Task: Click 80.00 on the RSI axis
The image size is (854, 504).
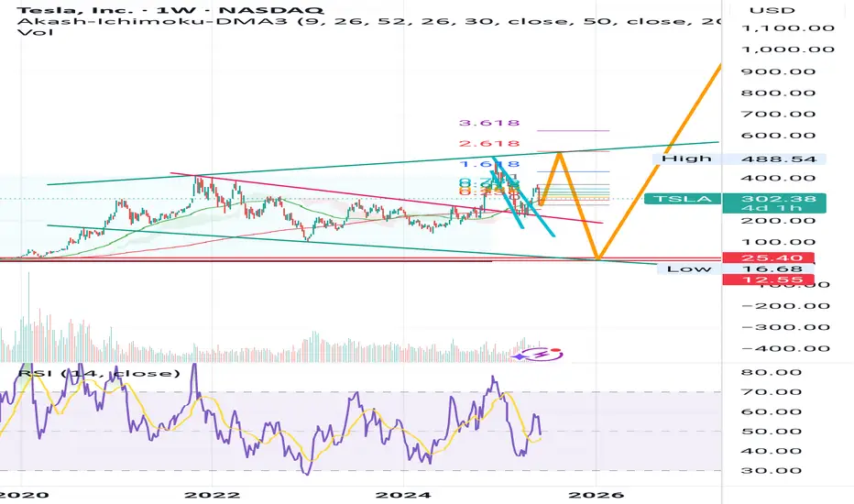Action: point(772,373)
